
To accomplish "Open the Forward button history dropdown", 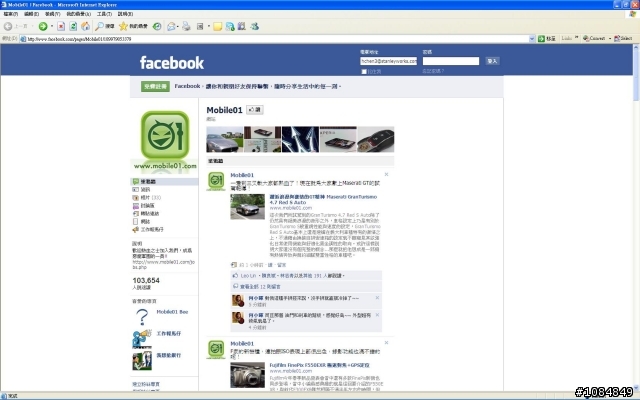I will pyautogui.click(x=52, y=26).
